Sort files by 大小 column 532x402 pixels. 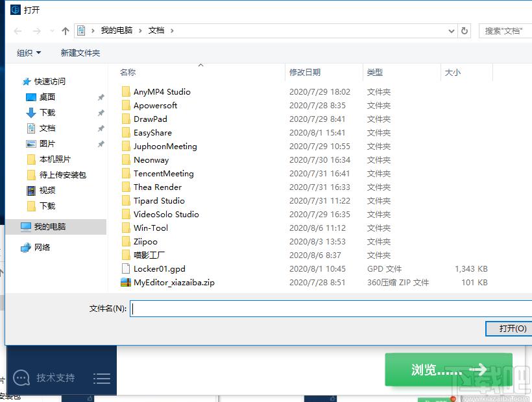click(453, 72)
